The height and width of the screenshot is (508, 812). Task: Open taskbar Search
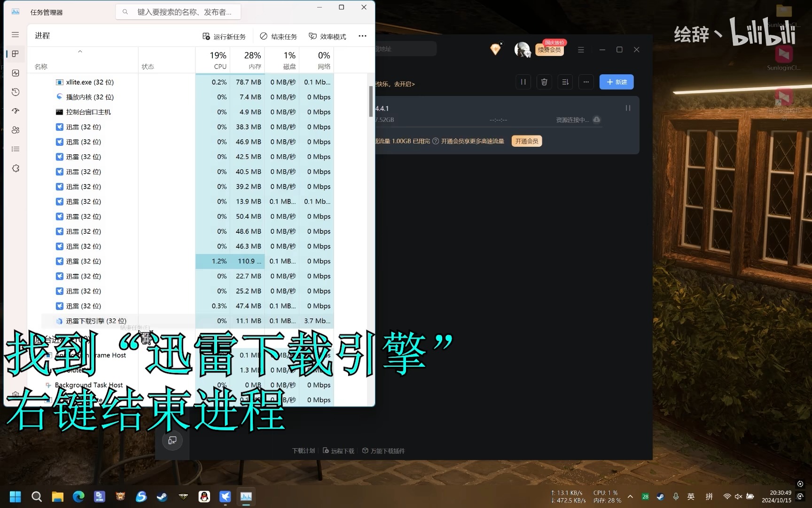coord(37,496)
